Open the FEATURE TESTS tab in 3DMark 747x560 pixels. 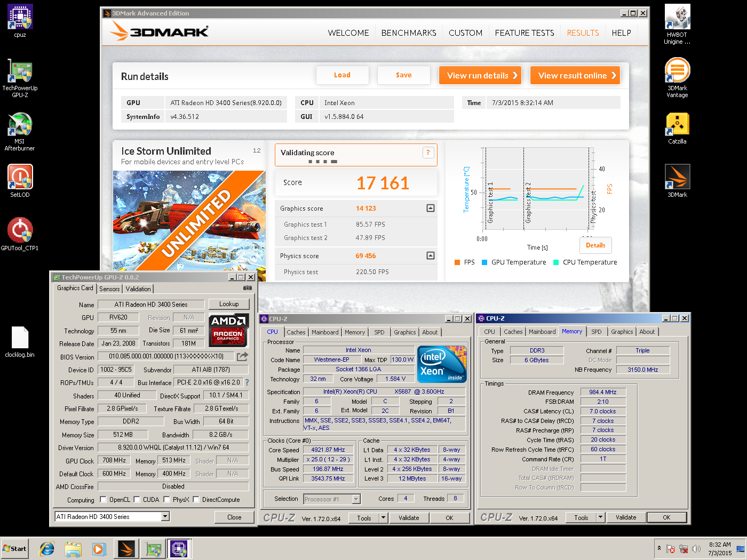coord(525,33)
